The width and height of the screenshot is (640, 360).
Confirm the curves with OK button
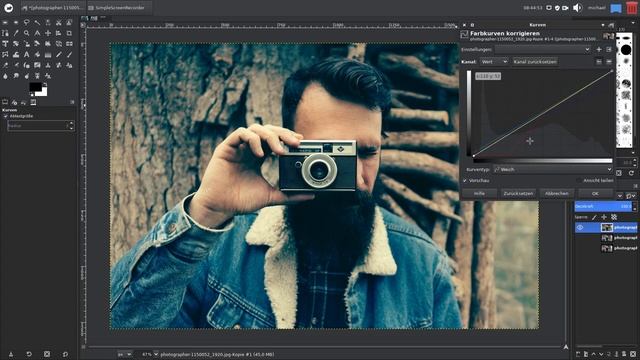point(595,193)
